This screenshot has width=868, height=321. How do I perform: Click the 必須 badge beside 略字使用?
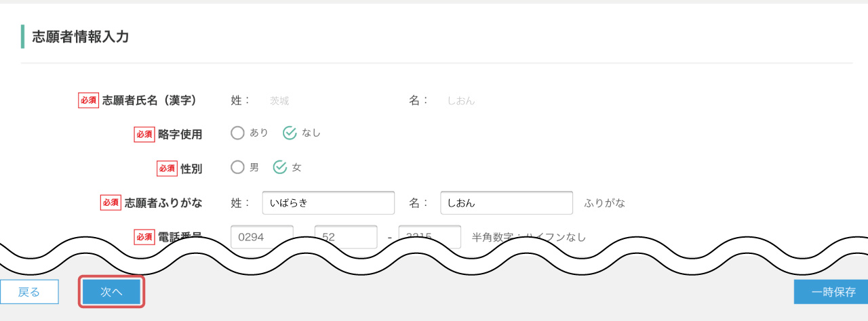144,134
